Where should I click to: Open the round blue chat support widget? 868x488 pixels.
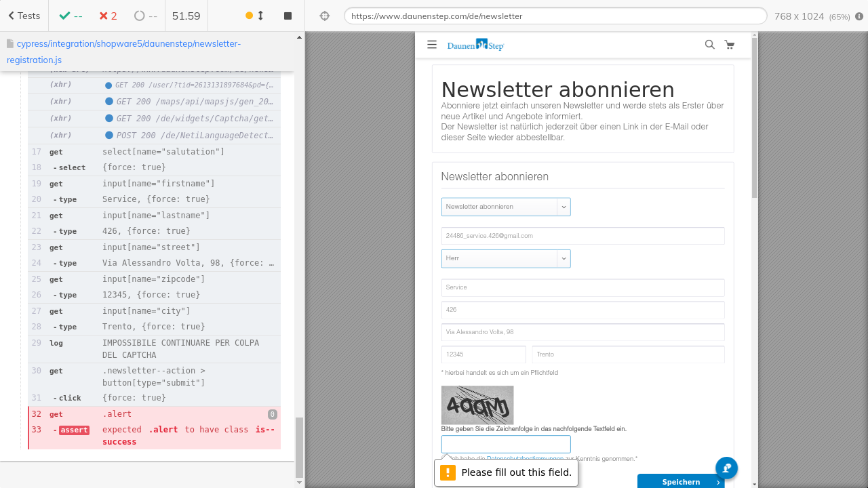(726, 468)
